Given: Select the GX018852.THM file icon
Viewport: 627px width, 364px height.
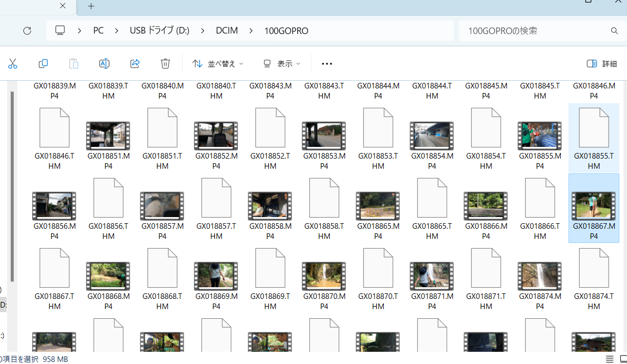Looking at the screenshot, I should click(270, 128).
